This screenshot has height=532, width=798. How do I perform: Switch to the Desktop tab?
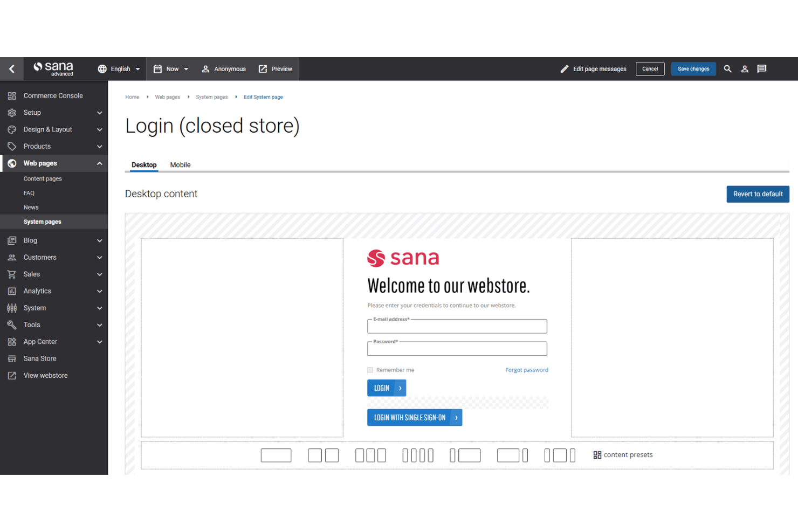pyautogui.click(x=144, y=165)
